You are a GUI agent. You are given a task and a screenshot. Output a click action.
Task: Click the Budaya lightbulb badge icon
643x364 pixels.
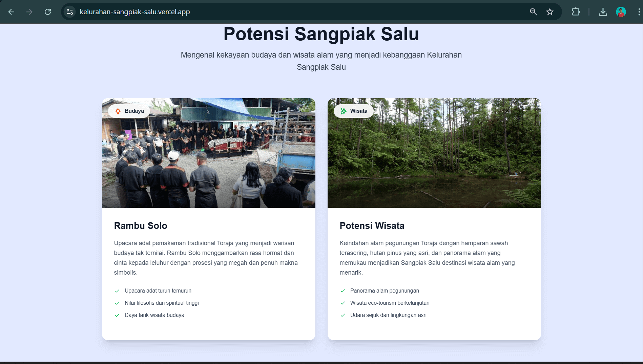(118, 111)
